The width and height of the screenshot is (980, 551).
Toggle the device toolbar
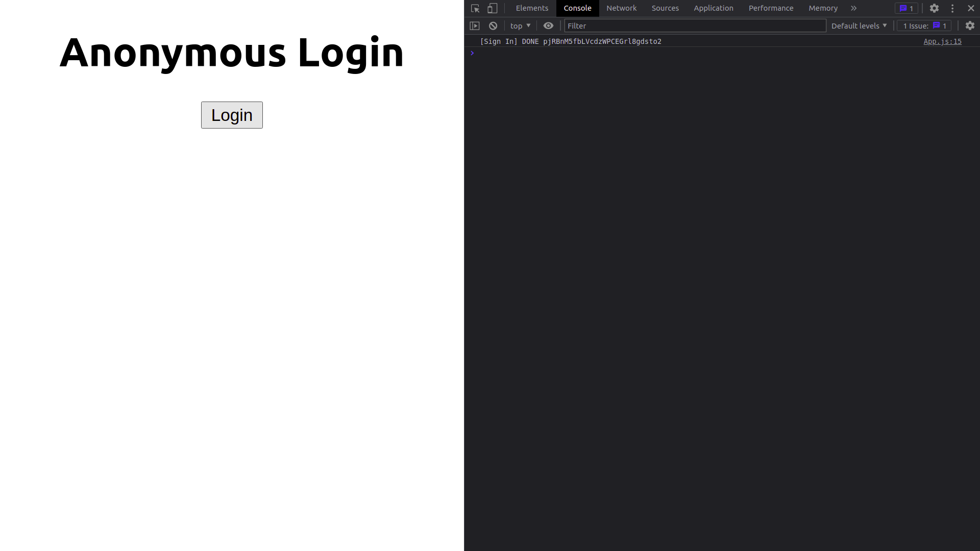pos(492,8)
